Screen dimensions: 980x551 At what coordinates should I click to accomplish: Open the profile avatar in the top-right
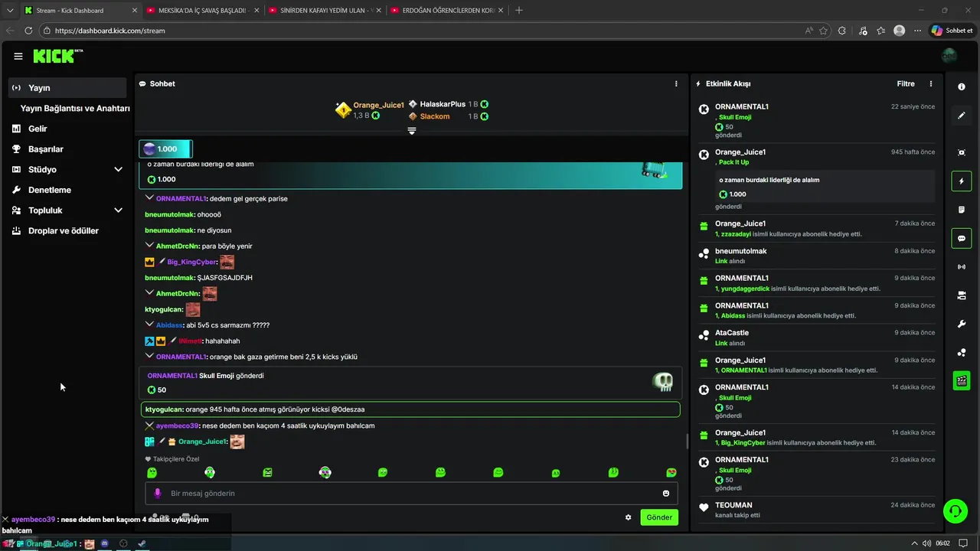pos(949,56)
